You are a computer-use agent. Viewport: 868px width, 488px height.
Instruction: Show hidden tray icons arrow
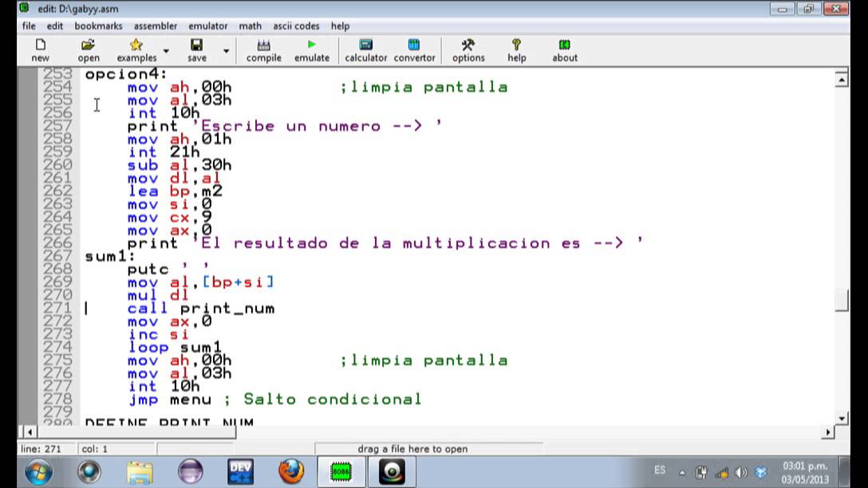pyautogui.click(x=682, y=473)
